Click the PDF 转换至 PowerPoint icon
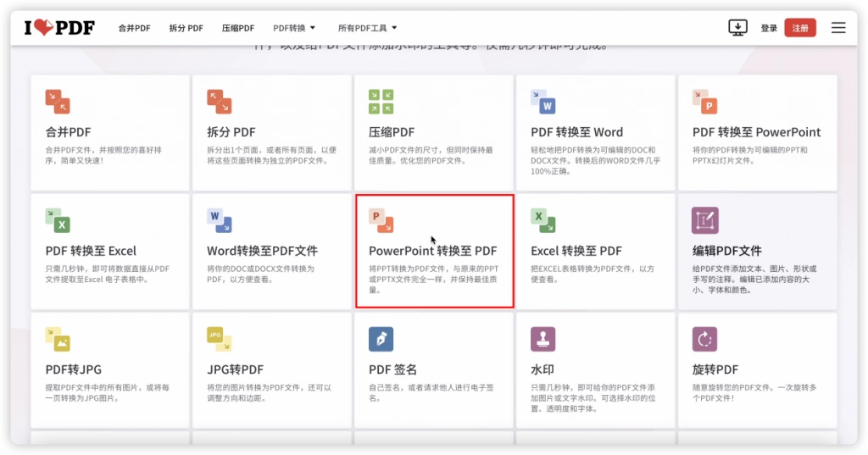The image size is (868, 455). click(704, 102)
